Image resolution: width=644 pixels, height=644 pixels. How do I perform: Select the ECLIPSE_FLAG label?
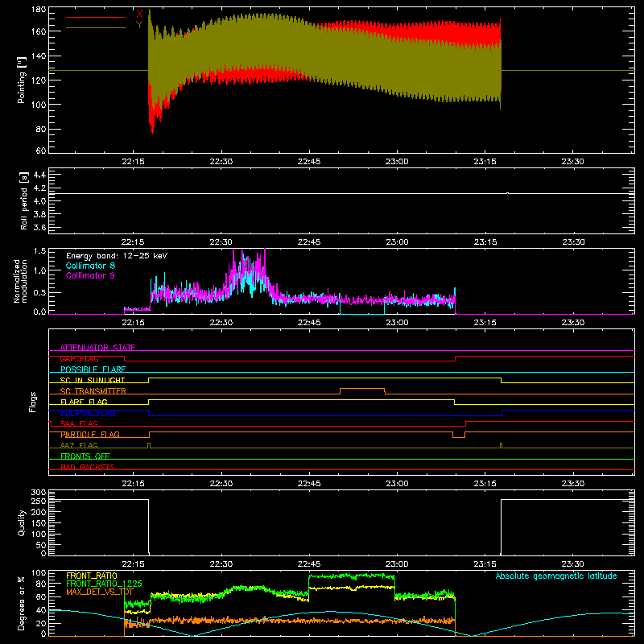coord(88,413)
